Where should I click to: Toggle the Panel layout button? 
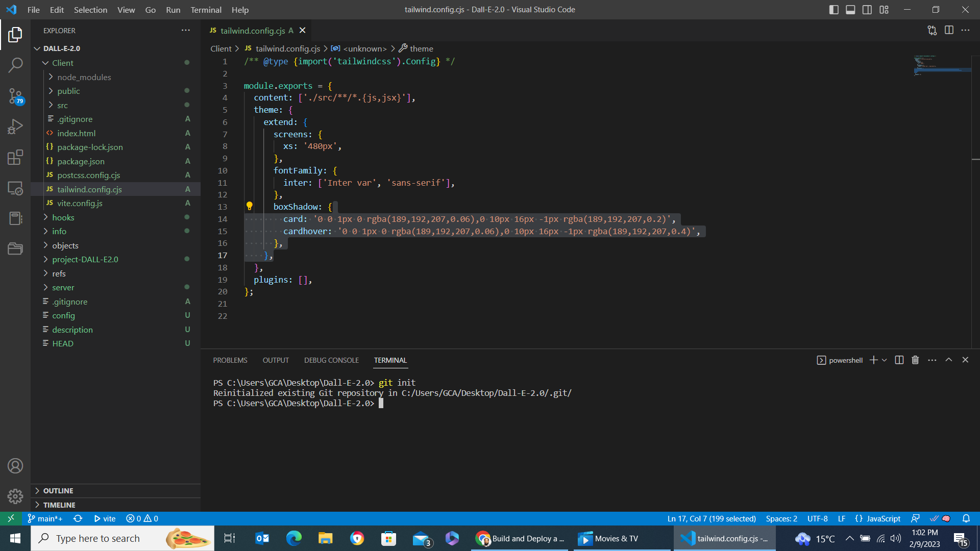click(850, 10)
